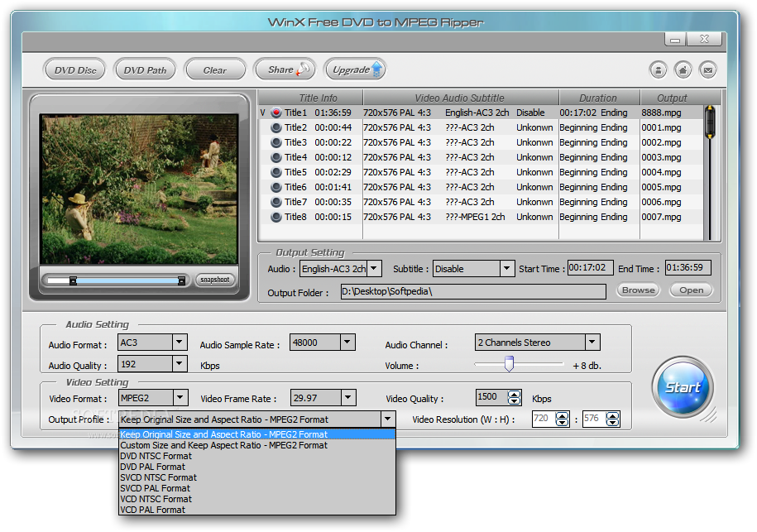Screen dimensions: 757x532
Task: Select DVD PAL Format profile
Action: [256, 467]
